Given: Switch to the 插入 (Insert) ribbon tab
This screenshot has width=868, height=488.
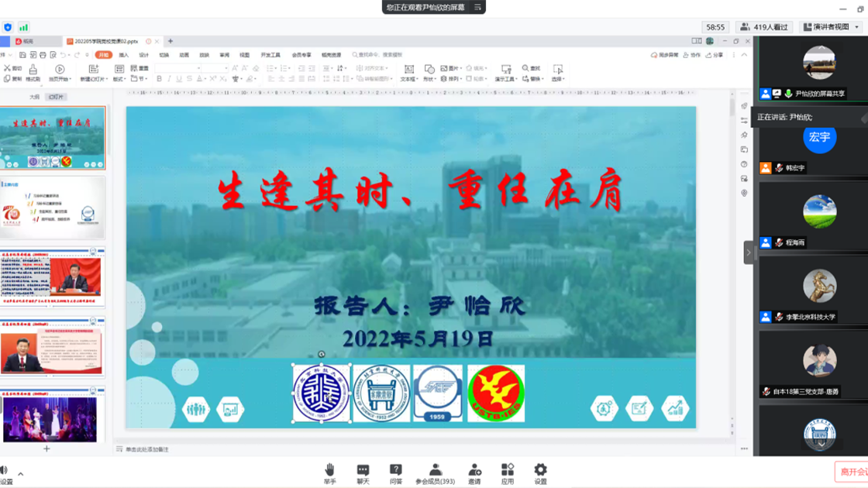Looking at the screenshot, I should [124, 55].
